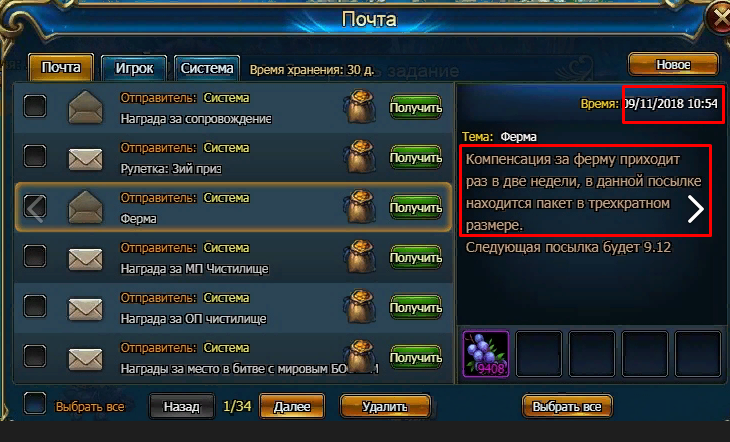The image size is (730, 442).
Task: Click reward bag icon on Рулетка mail
Action: (359, 156)
